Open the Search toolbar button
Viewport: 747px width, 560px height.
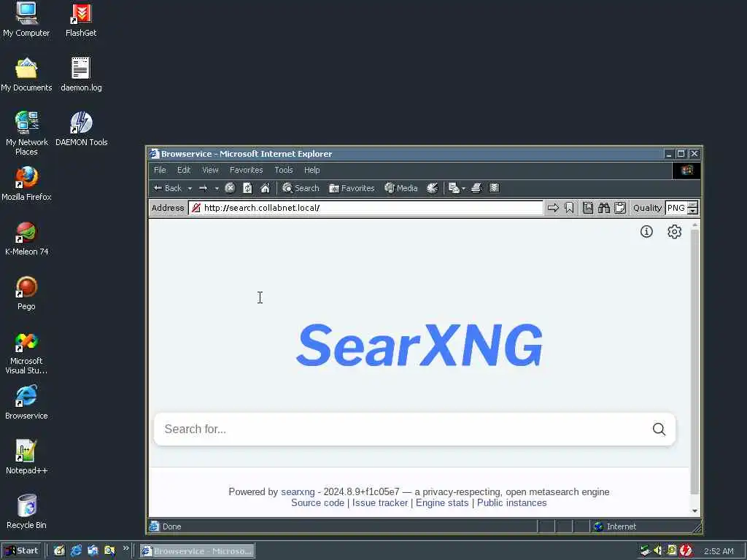click(301, 188)
